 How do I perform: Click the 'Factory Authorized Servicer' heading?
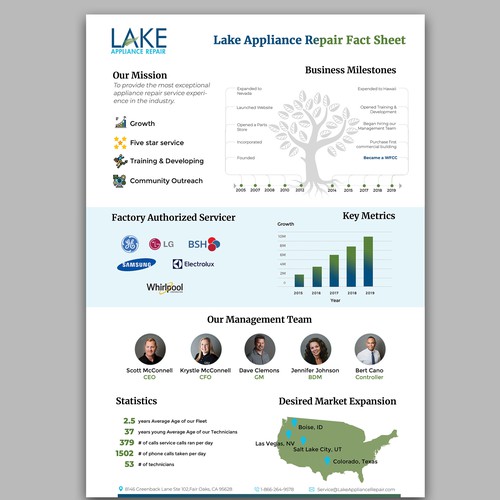coord(173,218)
